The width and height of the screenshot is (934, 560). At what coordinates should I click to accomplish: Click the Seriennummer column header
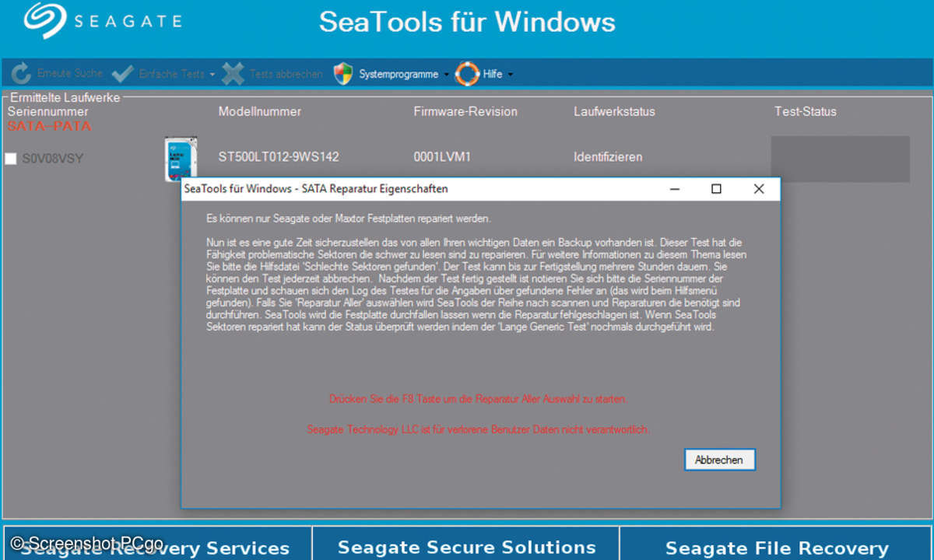(48, 111)
